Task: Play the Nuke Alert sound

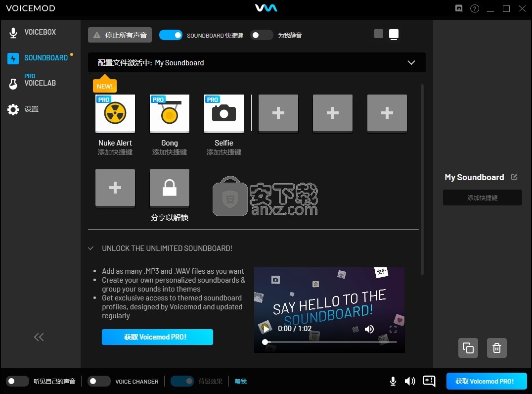Action: coord(115,113)
